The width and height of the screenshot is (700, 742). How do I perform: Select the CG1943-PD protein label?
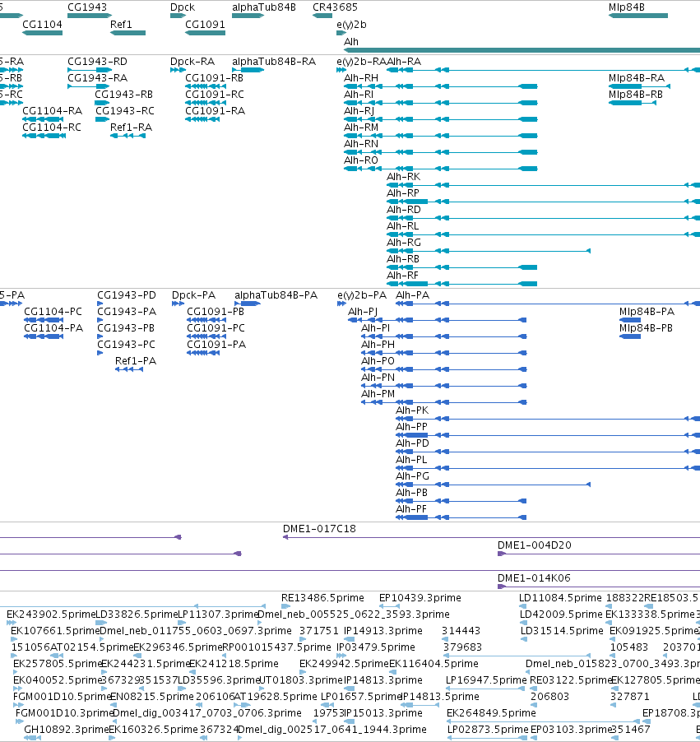tap(127, 295)
